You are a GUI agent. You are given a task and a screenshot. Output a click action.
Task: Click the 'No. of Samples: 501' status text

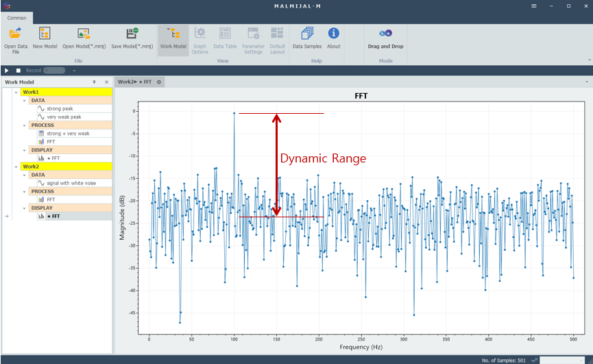(503, 360)
